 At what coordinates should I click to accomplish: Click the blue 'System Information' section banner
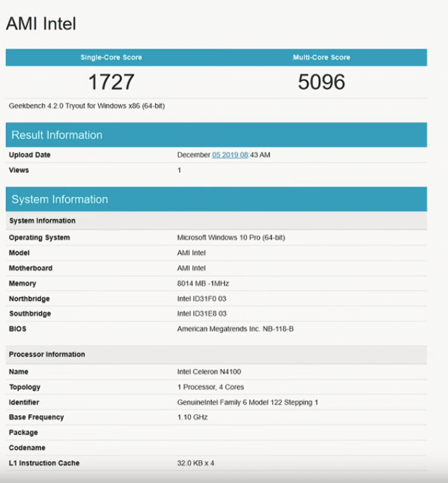click(216, 199)
